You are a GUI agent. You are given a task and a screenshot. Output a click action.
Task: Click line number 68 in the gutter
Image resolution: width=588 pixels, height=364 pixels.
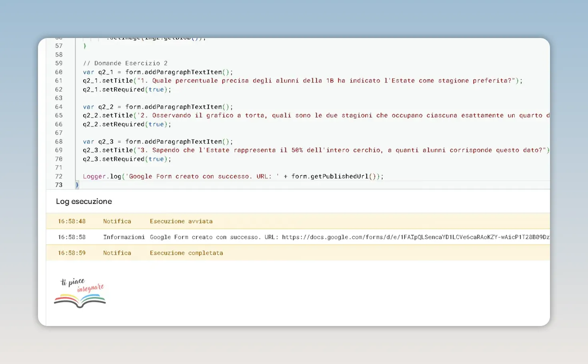click(x=59, y=142)
